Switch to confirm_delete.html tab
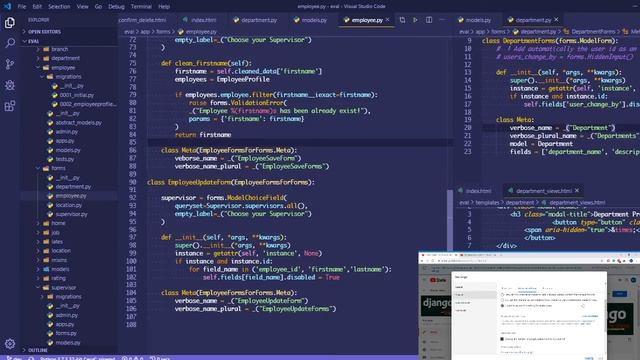The height and width of the screenshot is (360, 640). click(142, 20)
